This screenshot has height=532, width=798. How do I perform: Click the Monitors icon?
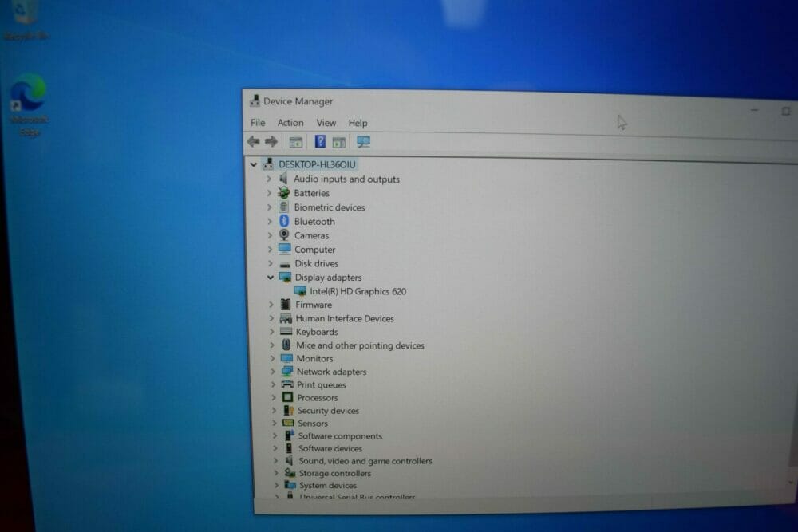click(x=287, y=358)
